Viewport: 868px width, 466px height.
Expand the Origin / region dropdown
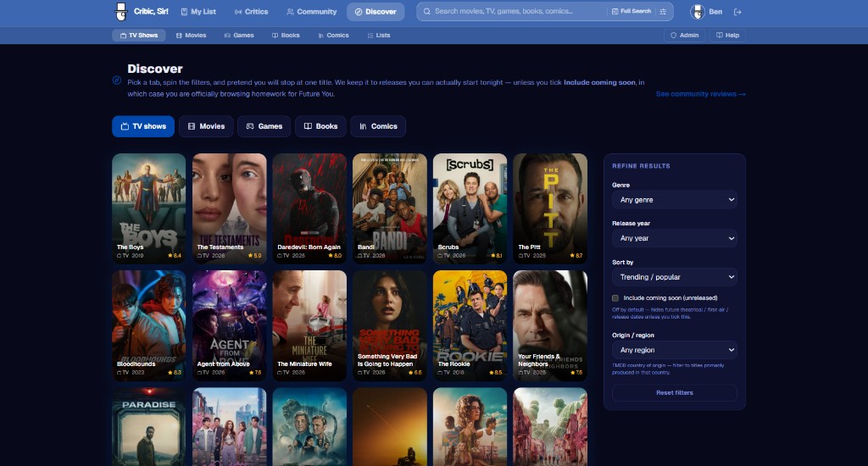(674, 350)
